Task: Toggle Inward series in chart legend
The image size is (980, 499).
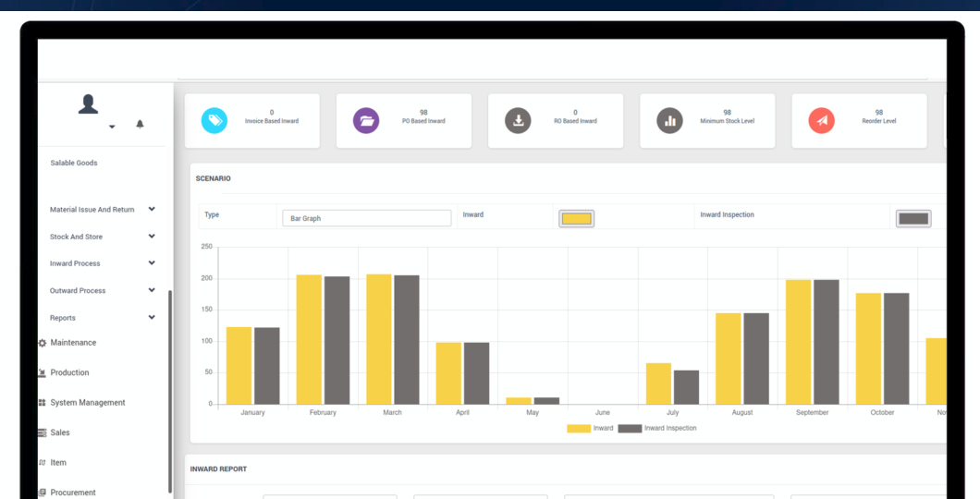Action: pos(590,429)
